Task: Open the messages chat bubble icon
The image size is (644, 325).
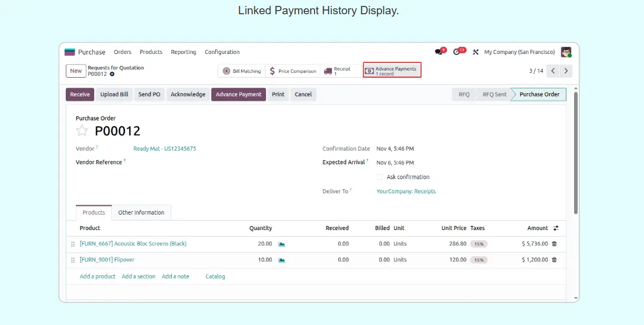Action: pos(439,52)
